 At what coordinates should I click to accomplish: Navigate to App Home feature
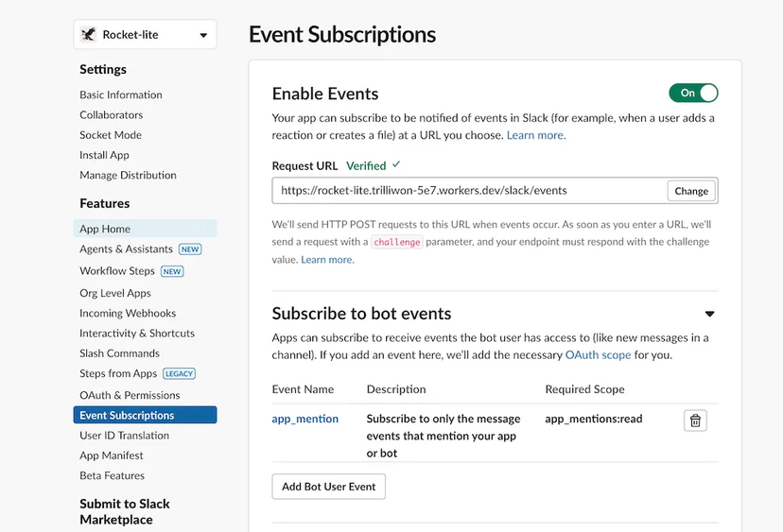pyautogui.click(x=145, y=229)
